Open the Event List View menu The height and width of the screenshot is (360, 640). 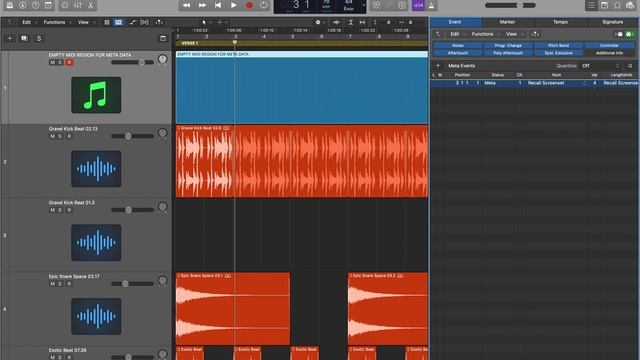(511, 34)
